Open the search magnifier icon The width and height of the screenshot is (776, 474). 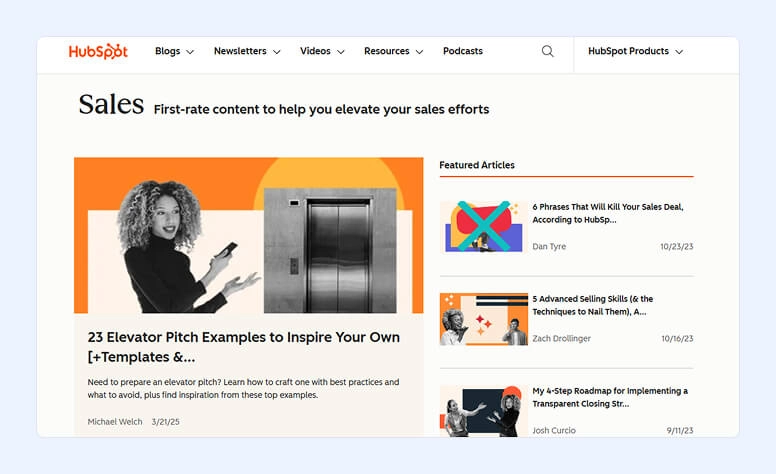click(547, 51)
